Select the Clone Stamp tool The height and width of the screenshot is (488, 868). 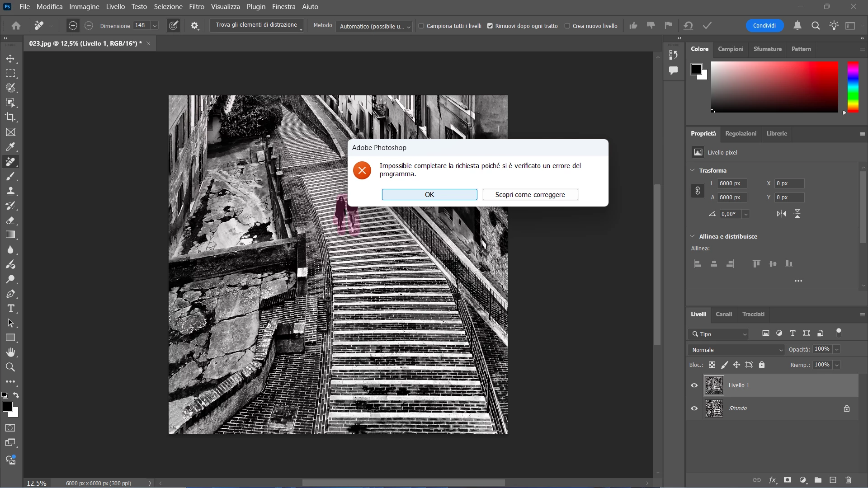10,191
